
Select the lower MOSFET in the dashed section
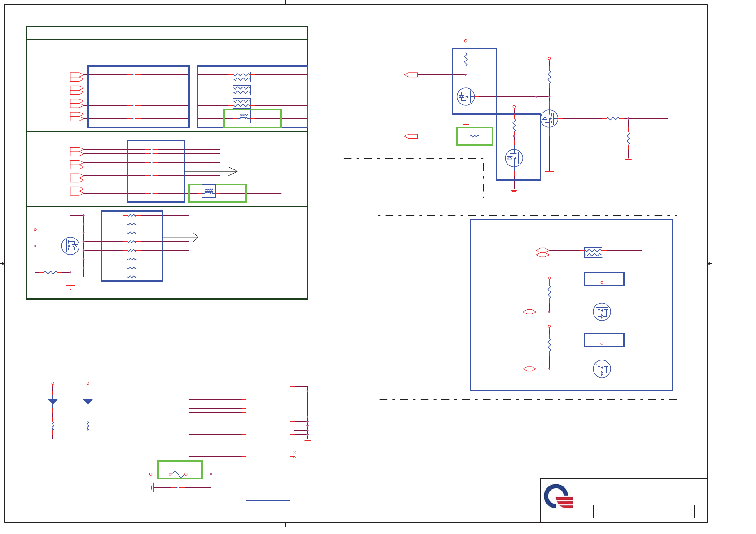[602, 369]
